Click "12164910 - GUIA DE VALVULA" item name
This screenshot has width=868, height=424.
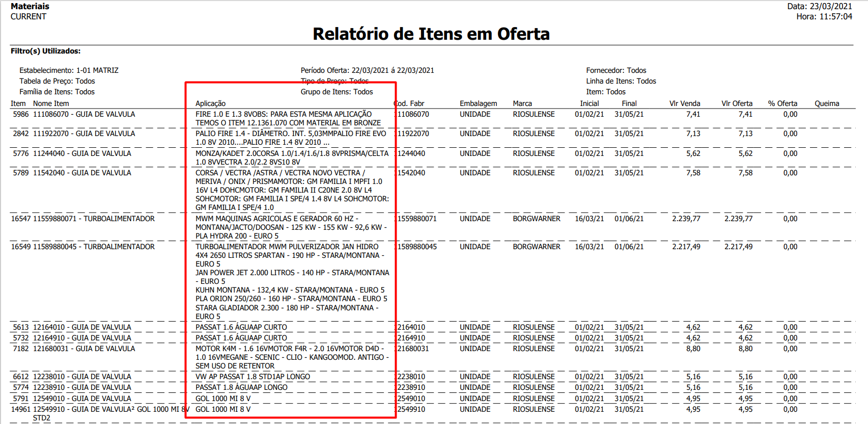pos(82,338)
